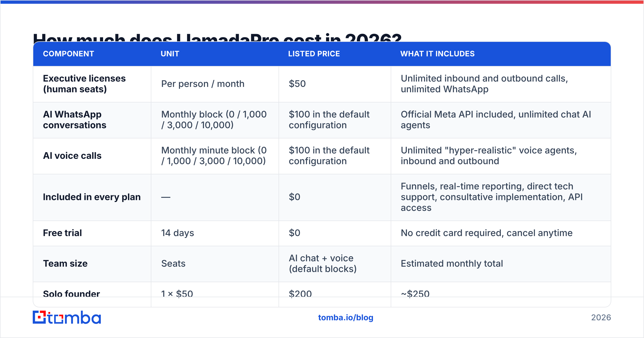This screenshot has height=338, width=644.
Task: Click the '2026' footer year
Action: (601, 318)
